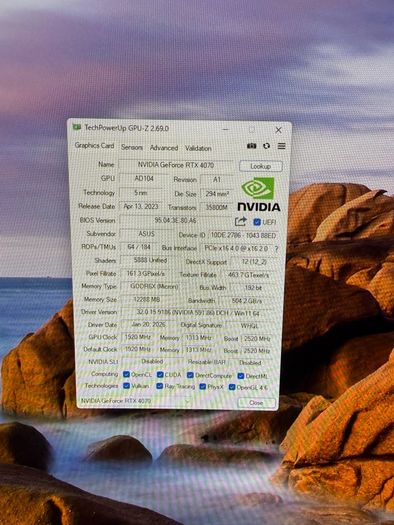Open the GPU selection dropdown at bottom
Screen dimensions: 394x525
(135, 401)
